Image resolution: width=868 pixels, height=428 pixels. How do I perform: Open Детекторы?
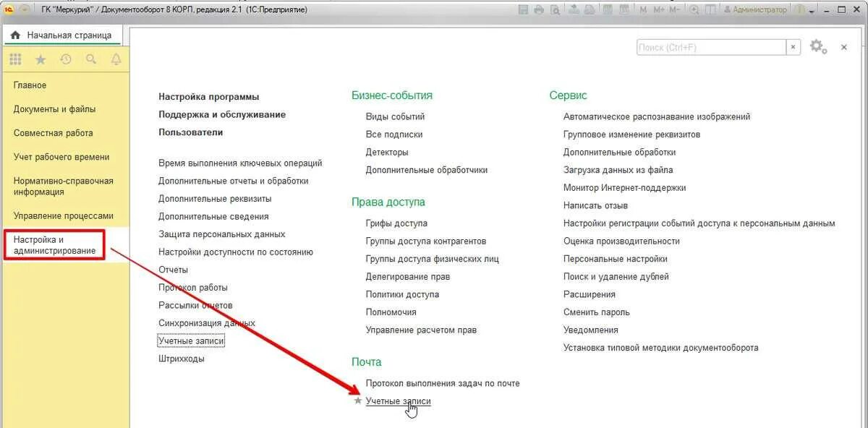pos(387,153)
